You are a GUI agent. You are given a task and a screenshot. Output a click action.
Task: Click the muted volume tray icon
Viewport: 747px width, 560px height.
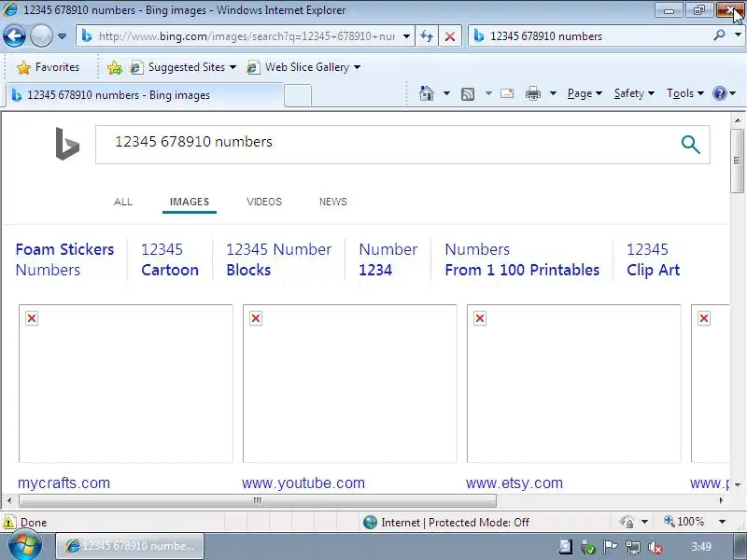point(655,548)
